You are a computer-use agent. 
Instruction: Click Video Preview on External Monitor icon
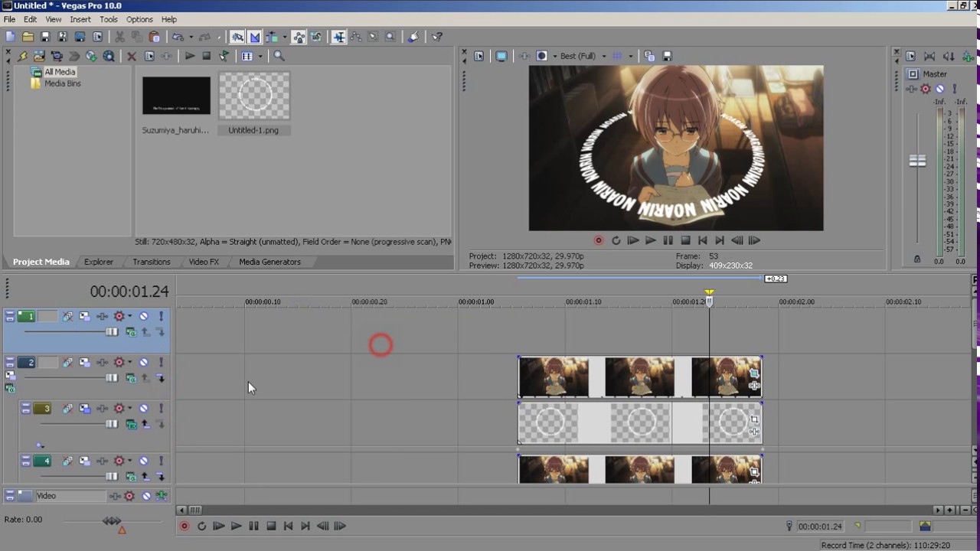[501, 56]
